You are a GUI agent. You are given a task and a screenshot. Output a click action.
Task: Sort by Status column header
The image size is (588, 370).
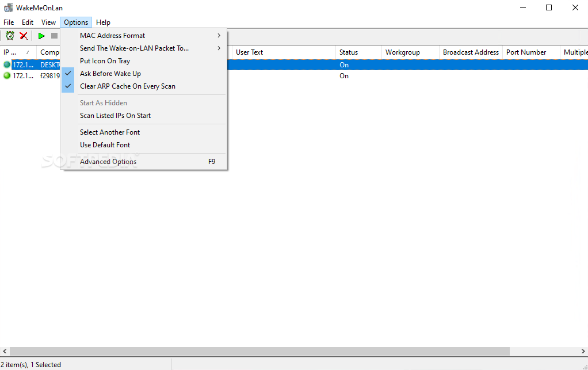point(358,52)
